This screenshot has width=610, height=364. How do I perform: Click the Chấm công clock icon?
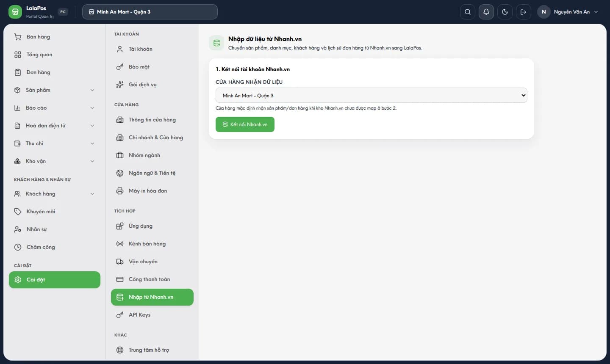[x=18, y=247]
